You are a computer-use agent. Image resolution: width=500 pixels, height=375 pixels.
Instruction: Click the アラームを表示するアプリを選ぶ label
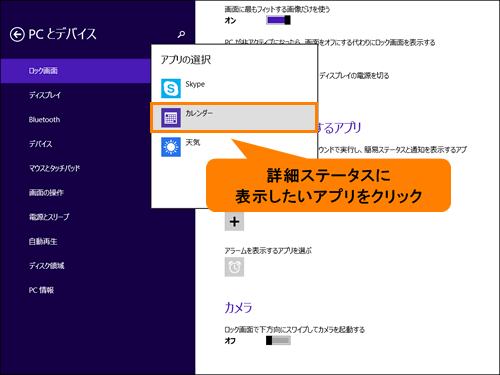point(268,251)
